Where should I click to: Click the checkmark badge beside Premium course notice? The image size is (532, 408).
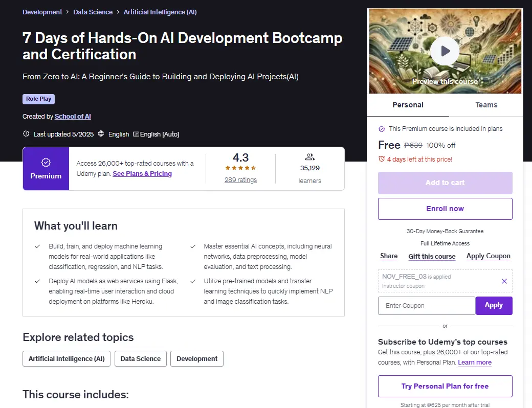[x=382, y=129]
